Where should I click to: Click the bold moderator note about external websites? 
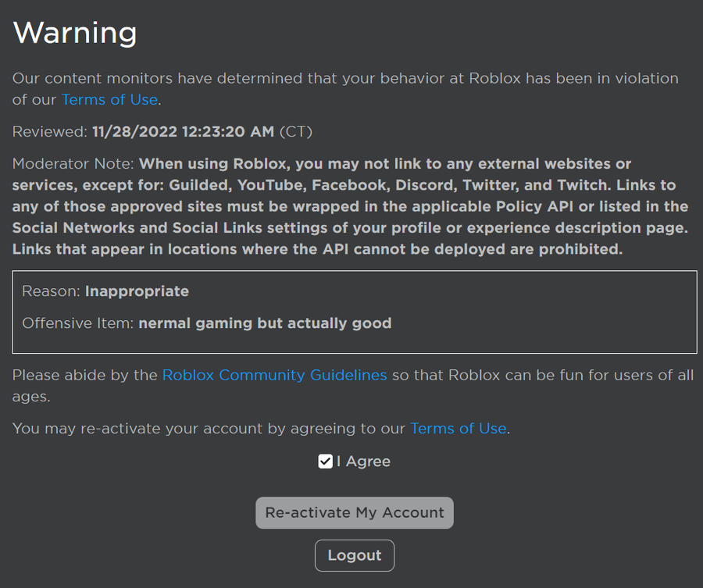click(350, 207)
